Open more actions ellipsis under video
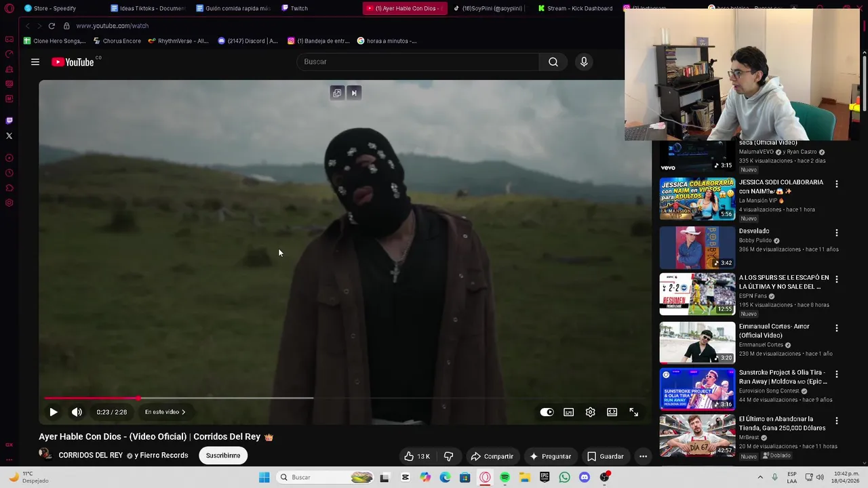The height and width of the screenshot is (488, 868). (643, 456)
